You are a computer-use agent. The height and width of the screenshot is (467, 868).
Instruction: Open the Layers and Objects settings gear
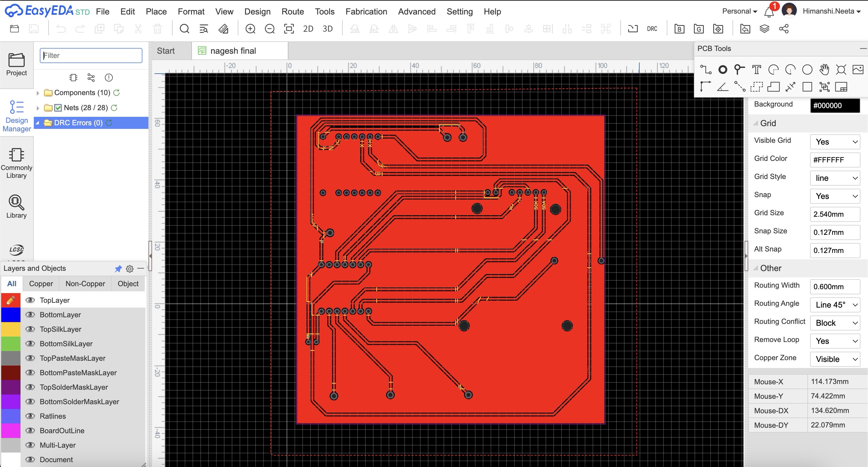point(130,269)
